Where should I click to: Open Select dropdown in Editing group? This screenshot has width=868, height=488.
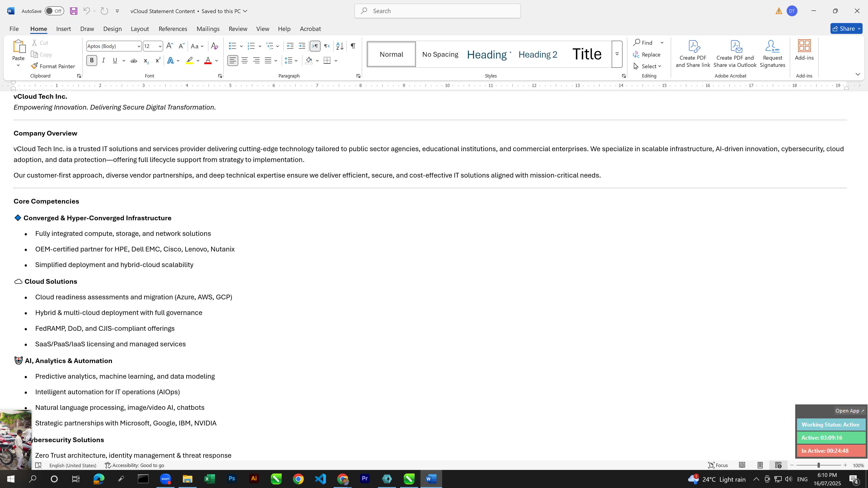tap(647, 66)
